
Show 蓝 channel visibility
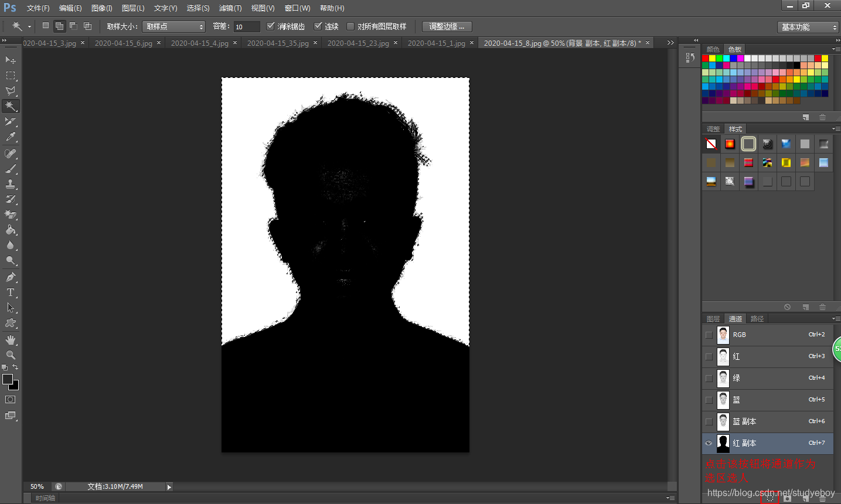pyautogui.click(x=709, y=400)
